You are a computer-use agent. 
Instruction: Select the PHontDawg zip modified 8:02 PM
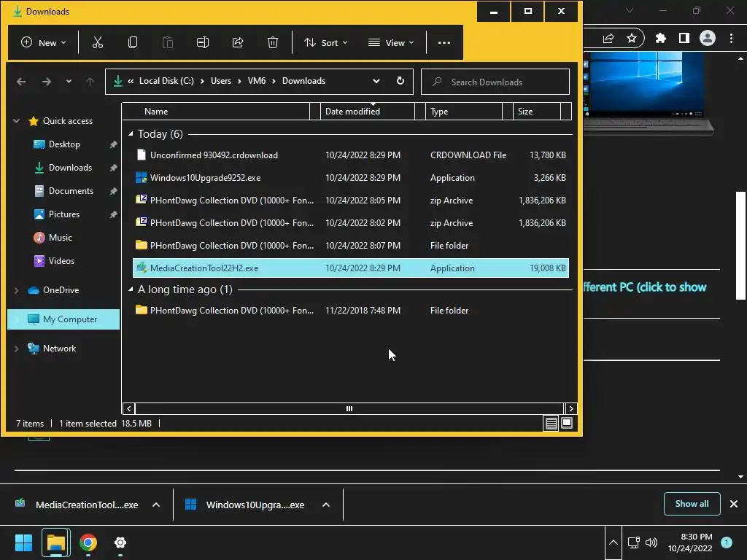click(351, 223)
